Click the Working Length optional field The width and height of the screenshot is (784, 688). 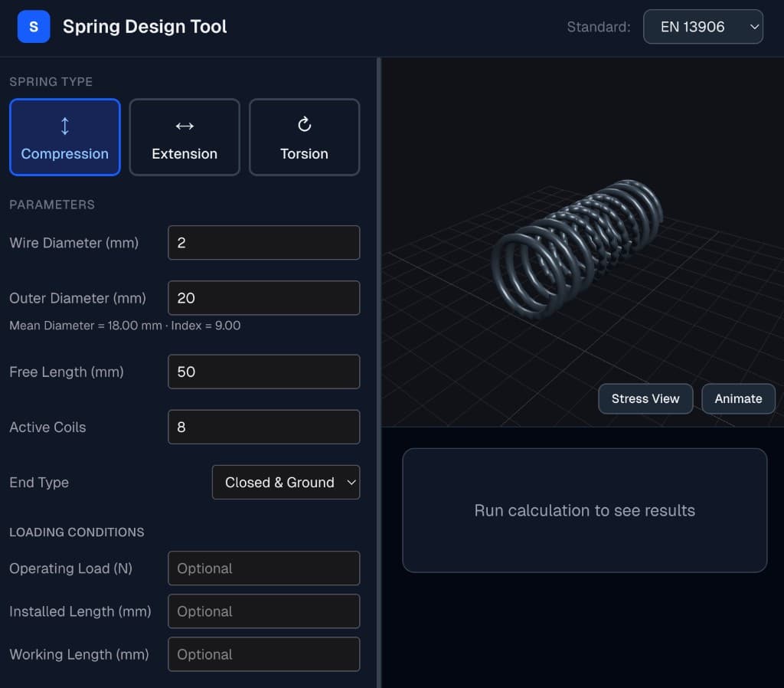coord(263,654)
